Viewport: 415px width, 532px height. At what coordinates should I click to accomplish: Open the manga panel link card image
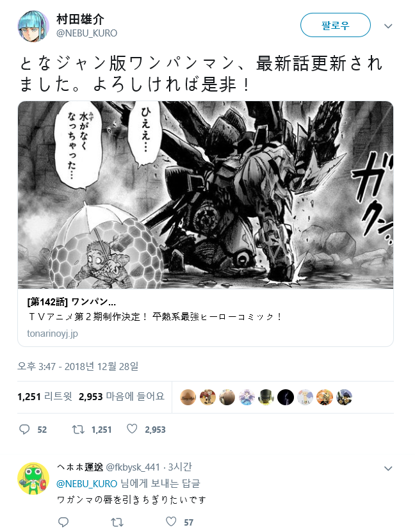(x=206, y=195)
